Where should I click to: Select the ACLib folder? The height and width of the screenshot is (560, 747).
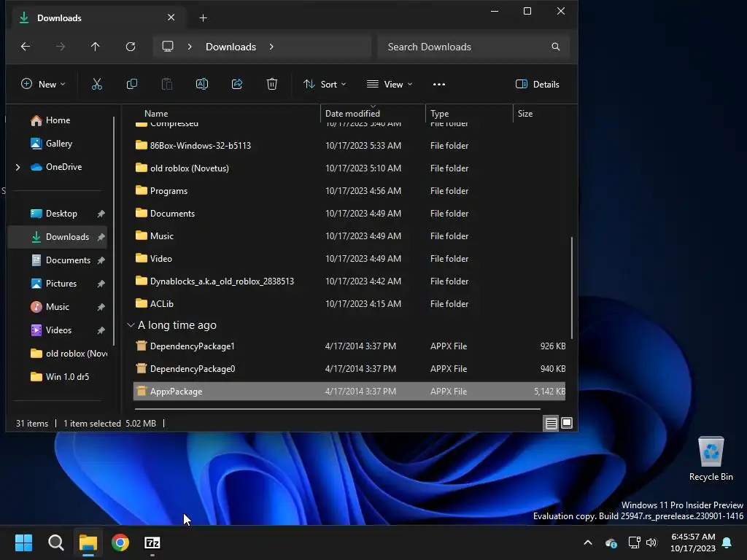tap(349, 304)
